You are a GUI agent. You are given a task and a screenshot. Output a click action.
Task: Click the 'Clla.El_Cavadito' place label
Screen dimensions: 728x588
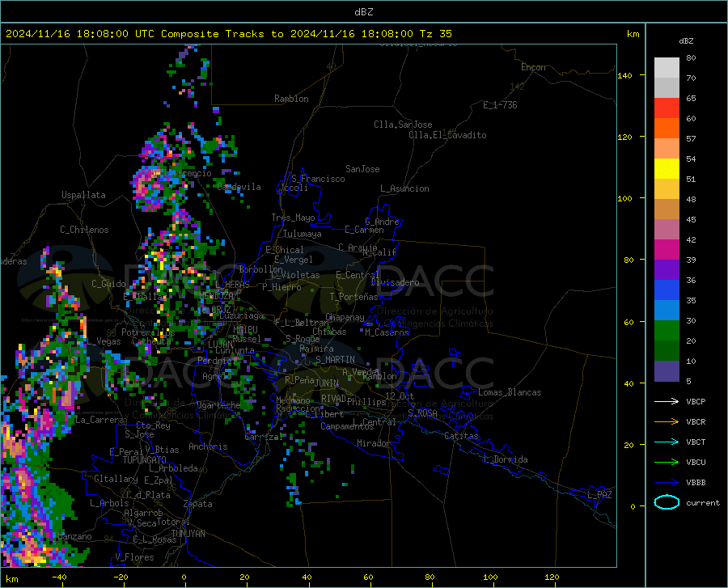447,135
